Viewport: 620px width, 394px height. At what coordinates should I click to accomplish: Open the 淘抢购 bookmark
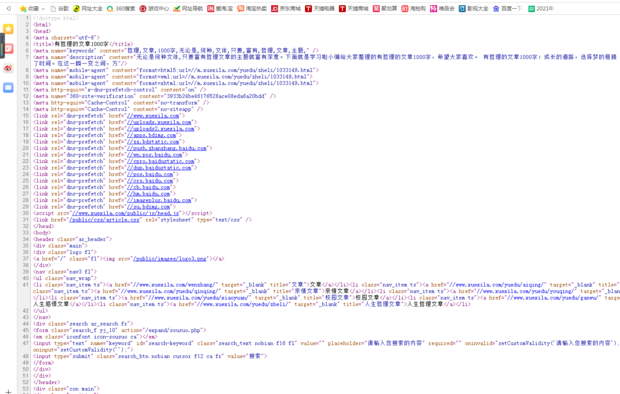tap(414, 8)
